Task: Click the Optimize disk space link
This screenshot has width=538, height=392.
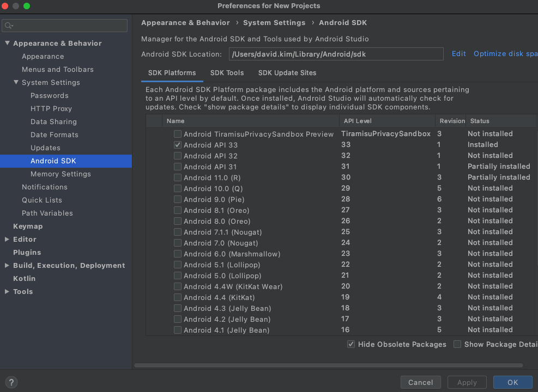Action: 506,54
